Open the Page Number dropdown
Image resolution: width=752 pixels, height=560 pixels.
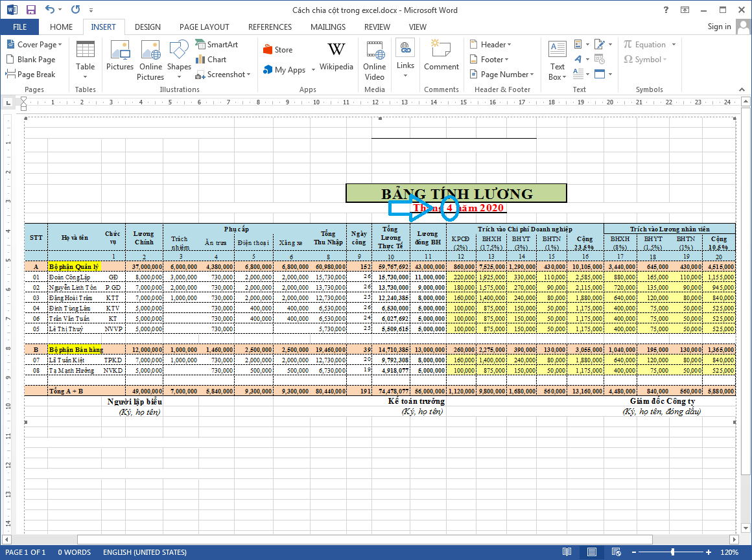coord(501,75)
